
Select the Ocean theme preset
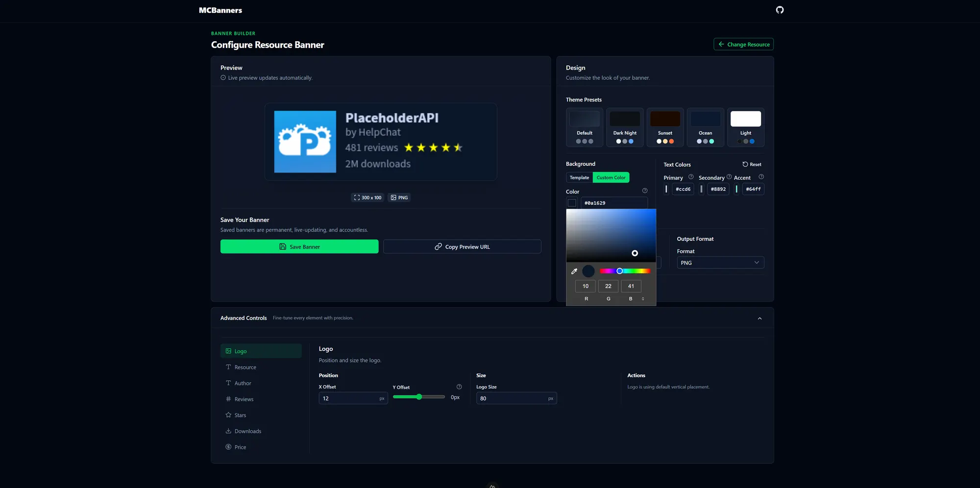pyautogui.click(x=706, y=128)
